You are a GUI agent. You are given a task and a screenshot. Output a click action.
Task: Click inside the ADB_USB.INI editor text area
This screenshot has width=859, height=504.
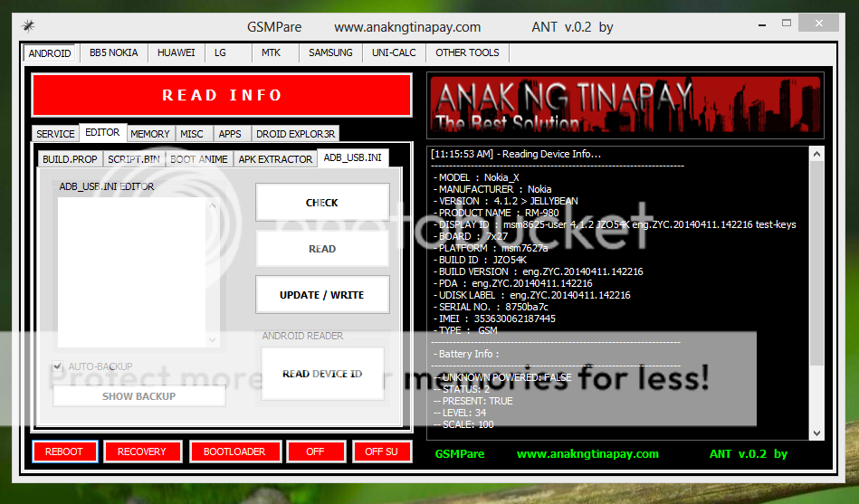coord(132,271)
